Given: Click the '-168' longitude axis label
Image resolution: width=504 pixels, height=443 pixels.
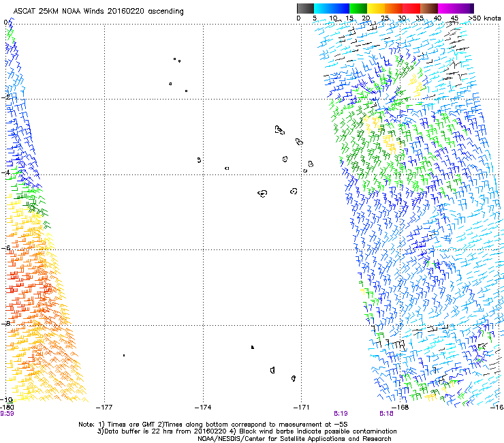Looking at the screenshot, I should click(400, 408).
